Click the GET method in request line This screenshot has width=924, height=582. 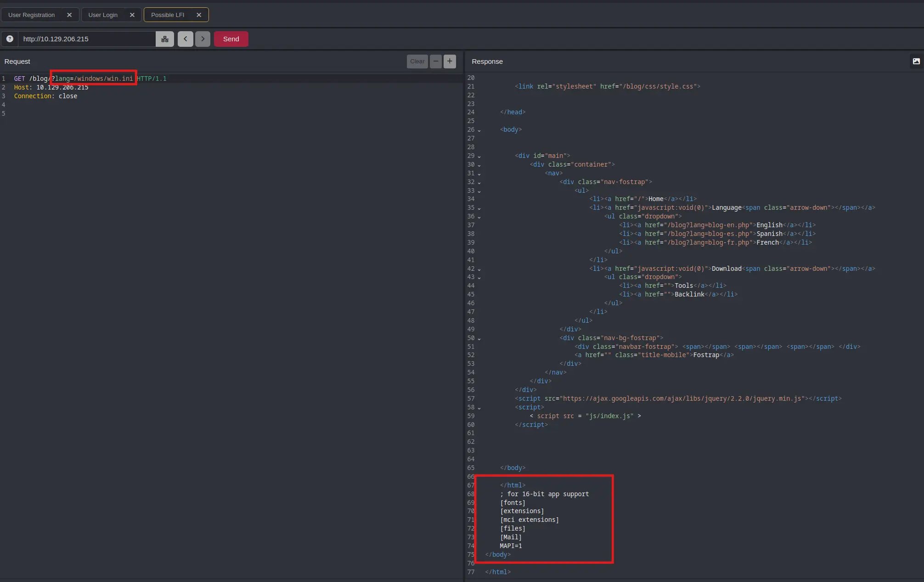[x=19, y=78]
